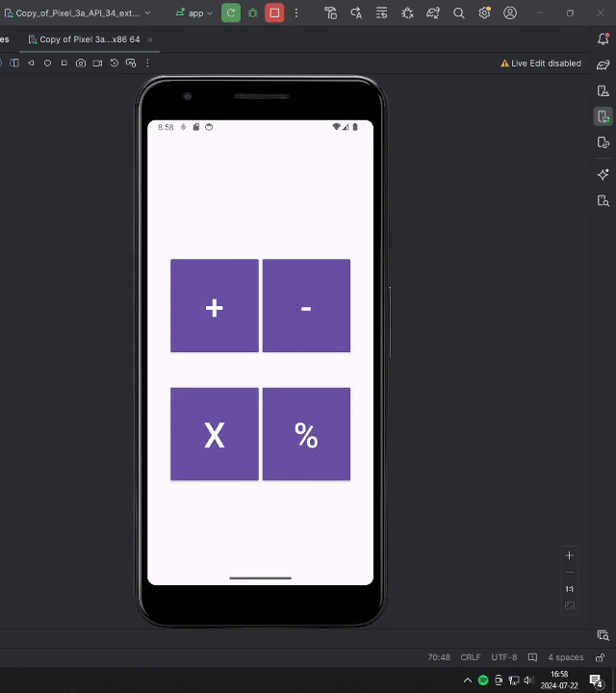Open the Gradle elephant tool window
The image size is (616, 693).
point(603,64)
